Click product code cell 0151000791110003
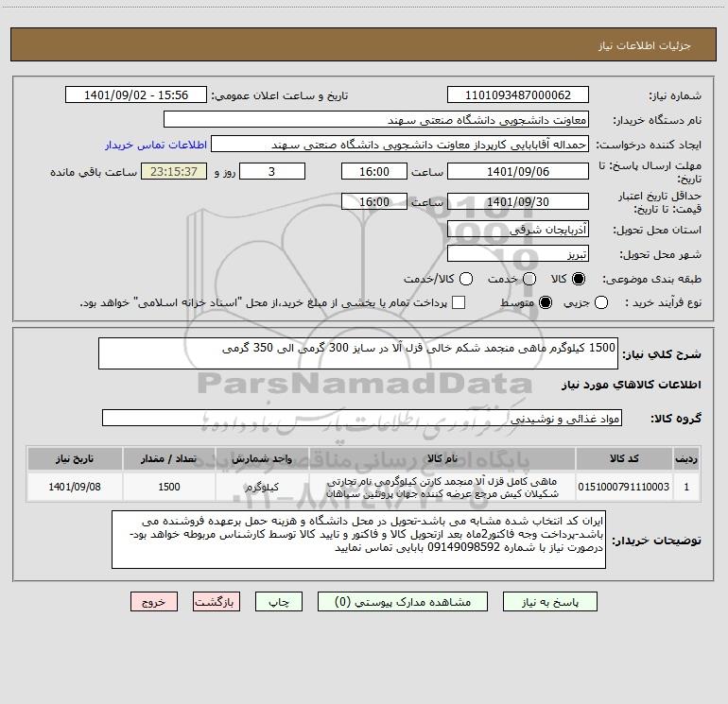The image size is (728, 704). pos(624,487)
